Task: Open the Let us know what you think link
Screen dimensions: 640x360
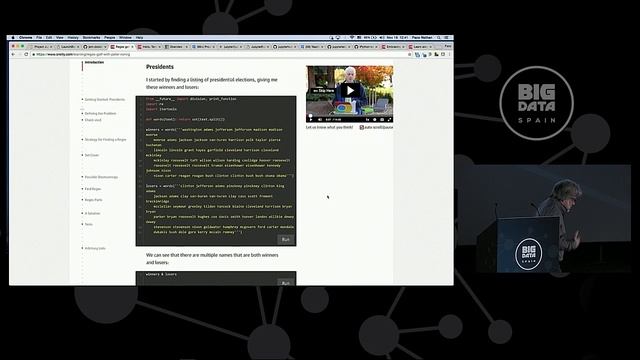Action: click(x=329, y=127)
